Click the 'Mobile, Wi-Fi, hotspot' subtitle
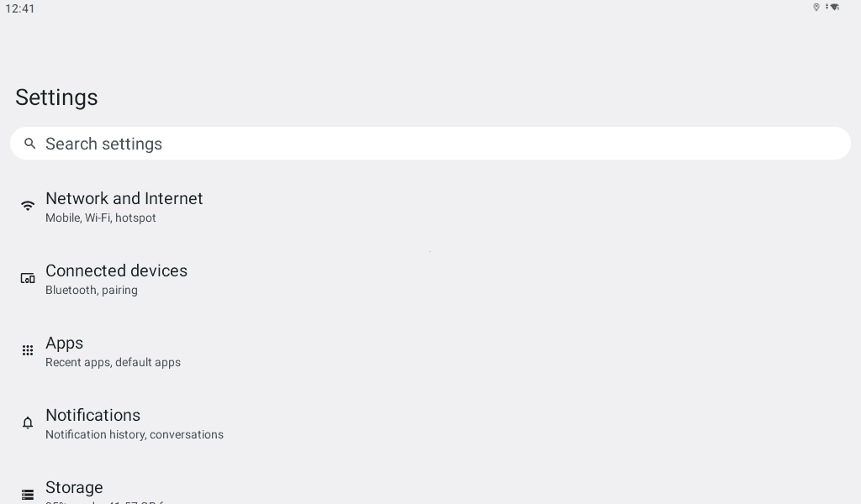 tap(101, 218)
